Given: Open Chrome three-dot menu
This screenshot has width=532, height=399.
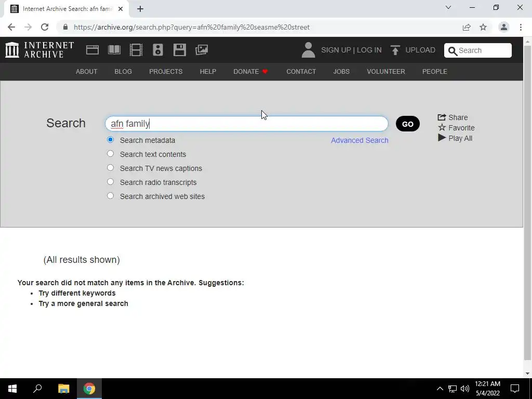Looking at the screenshot, I should tap(521, 27).
